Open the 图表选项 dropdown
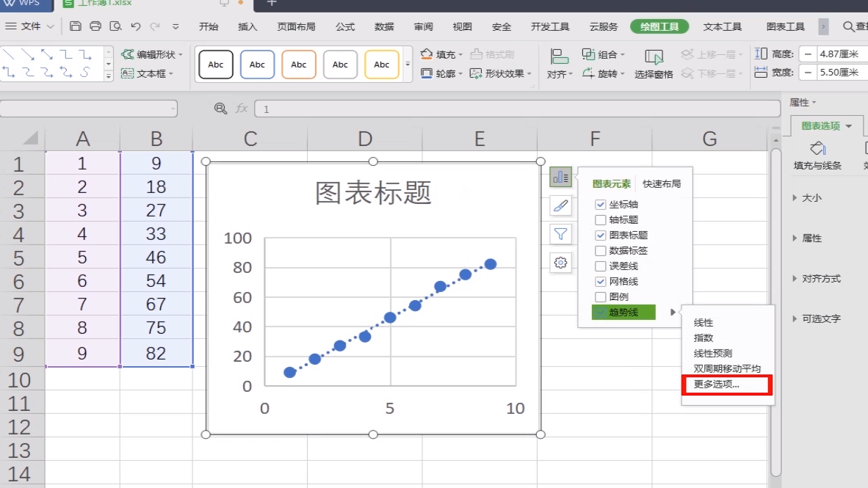The image size is (868, 488). tap(826, 125)
